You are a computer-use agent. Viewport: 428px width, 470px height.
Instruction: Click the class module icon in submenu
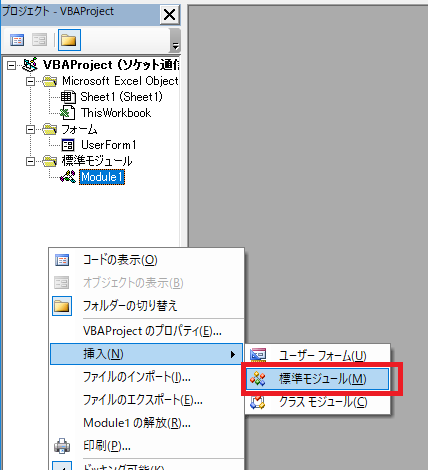(x=258, y=402)
